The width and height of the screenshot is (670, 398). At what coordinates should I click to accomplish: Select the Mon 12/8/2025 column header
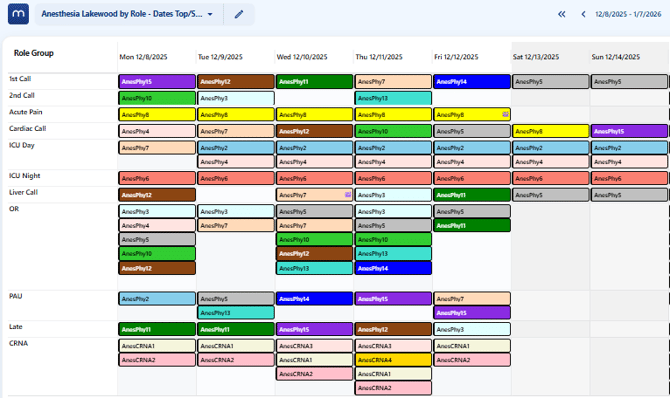pos(143,57)
